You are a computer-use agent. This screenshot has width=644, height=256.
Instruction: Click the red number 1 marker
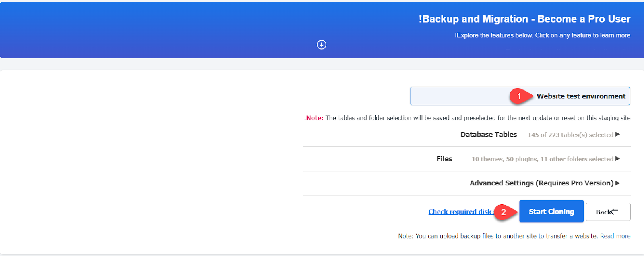(519, 96)
